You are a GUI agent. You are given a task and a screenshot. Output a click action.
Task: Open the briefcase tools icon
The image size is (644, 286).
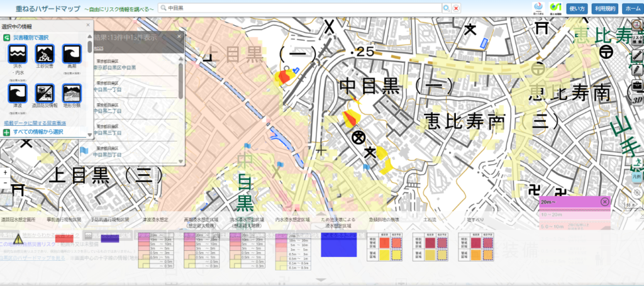tap(637, 84)
